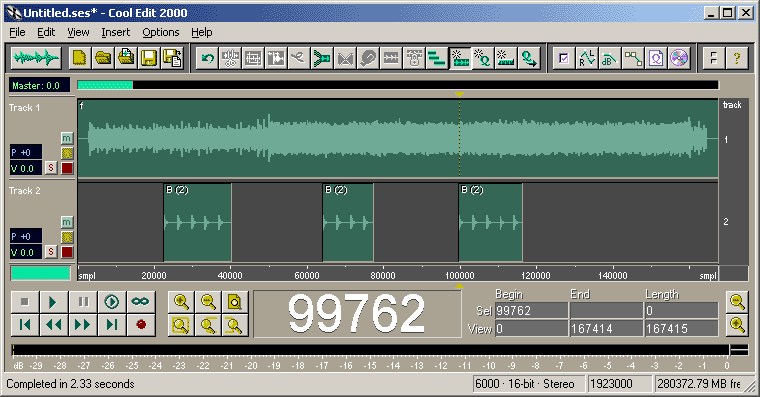
Task: Open the File menu
Action: pos(17,32)
